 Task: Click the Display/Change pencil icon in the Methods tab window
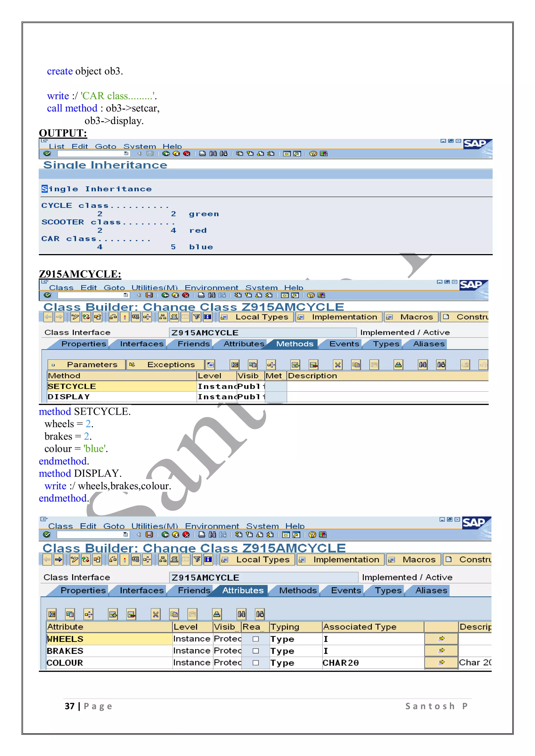pyautogui.click(x=75, y=317)
